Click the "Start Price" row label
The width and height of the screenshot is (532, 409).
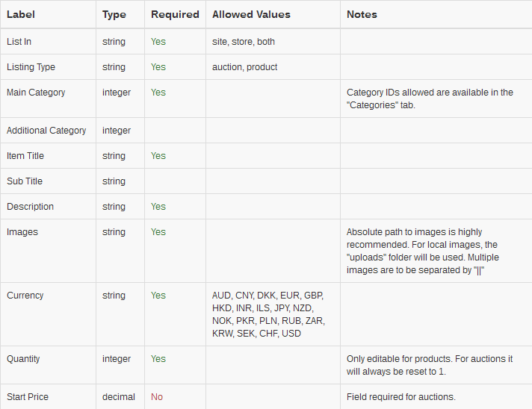coord(28,397)
